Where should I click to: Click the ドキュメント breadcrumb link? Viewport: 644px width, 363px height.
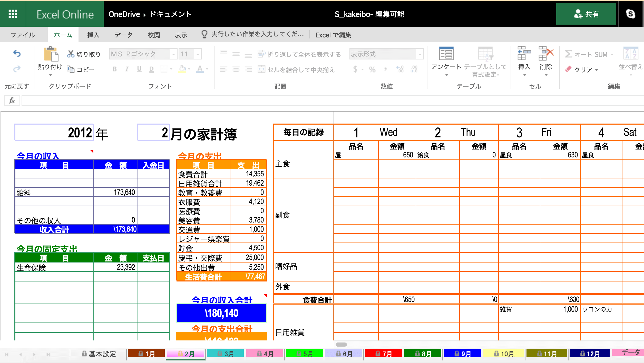pyautogui.click(x=171, y=14)
